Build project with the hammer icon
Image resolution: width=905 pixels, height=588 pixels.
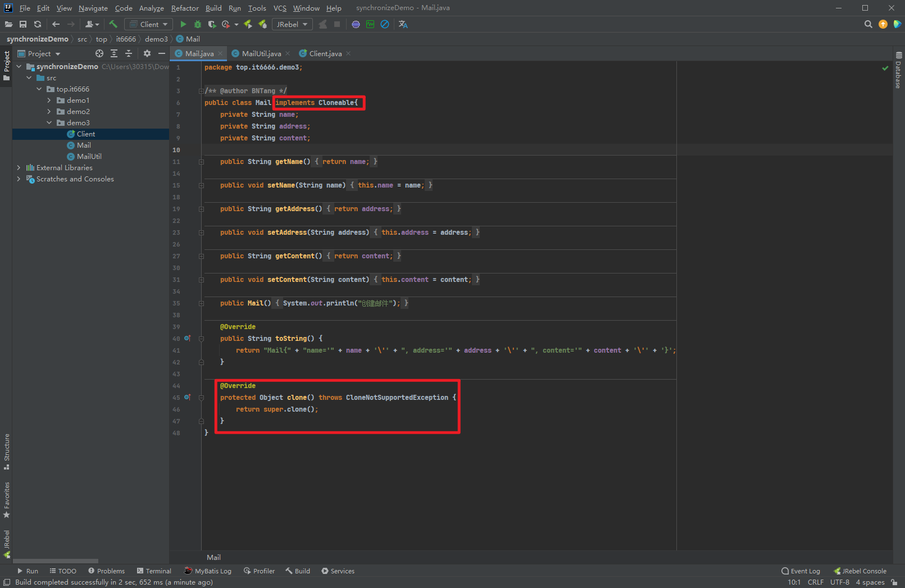113,24
